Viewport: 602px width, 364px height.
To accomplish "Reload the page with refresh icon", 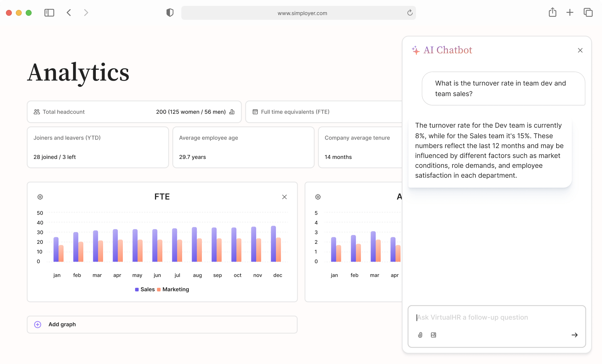I will (x=410, y=13).
